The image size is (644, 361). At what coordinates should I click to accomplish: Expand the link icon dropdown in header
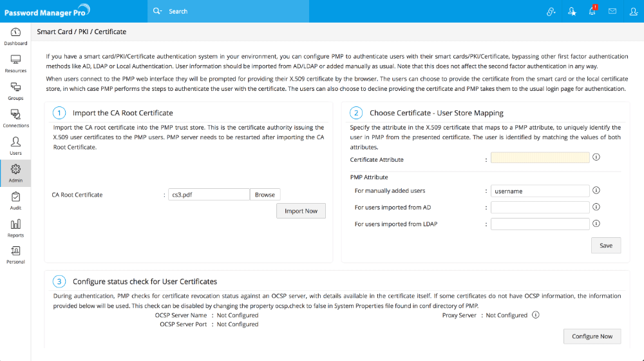pyautogui.click(x=551, y=12)
